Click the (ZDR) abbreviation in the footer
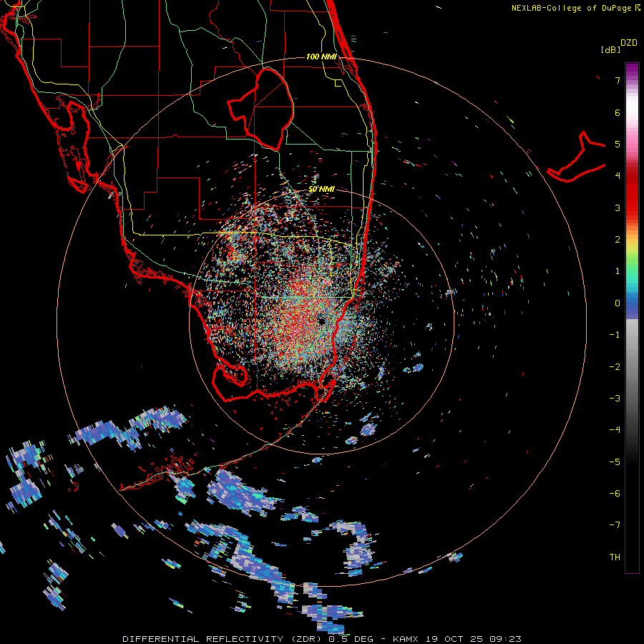Image resolution: width=644 pixels, height=644 pixels. coord(307,639)
